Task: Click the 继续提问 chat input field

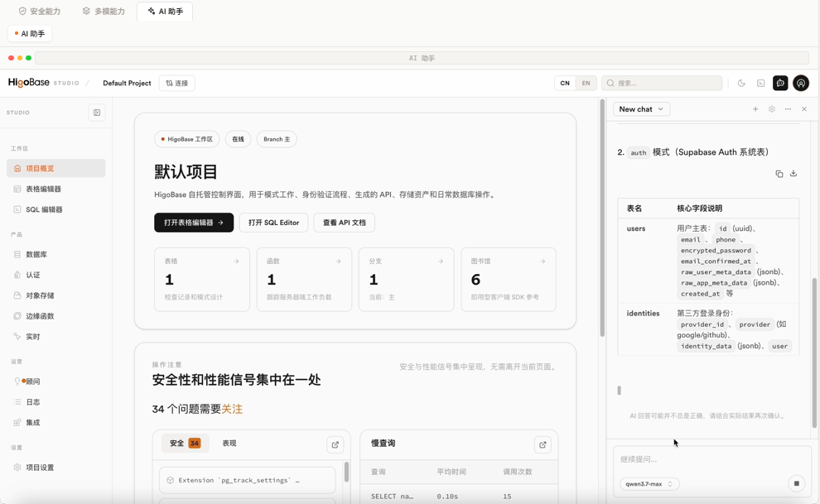Action: (711, 459)
